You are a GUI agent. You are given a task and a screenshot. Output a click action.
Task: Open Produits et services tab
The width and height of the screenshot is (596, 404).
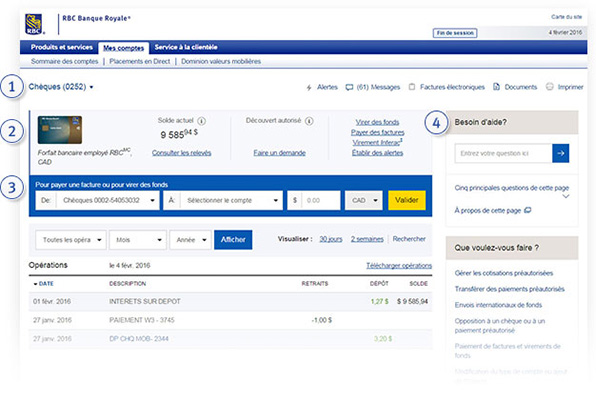62,47
